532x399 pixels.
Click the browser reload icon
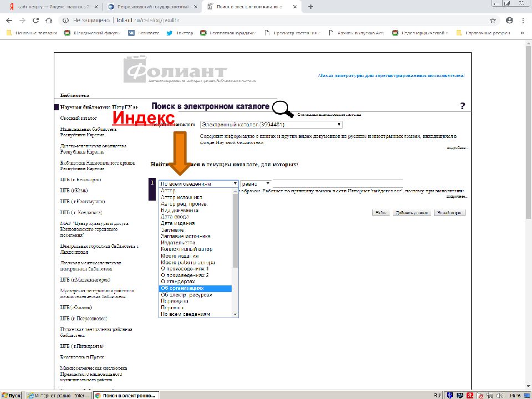35,20
